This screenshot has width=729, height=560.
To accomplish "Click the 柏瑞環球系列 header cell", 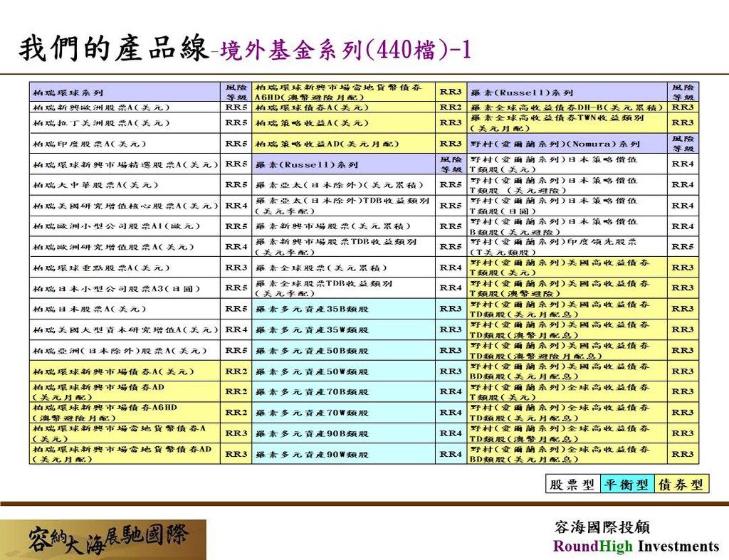I will (x=125, y=93).
